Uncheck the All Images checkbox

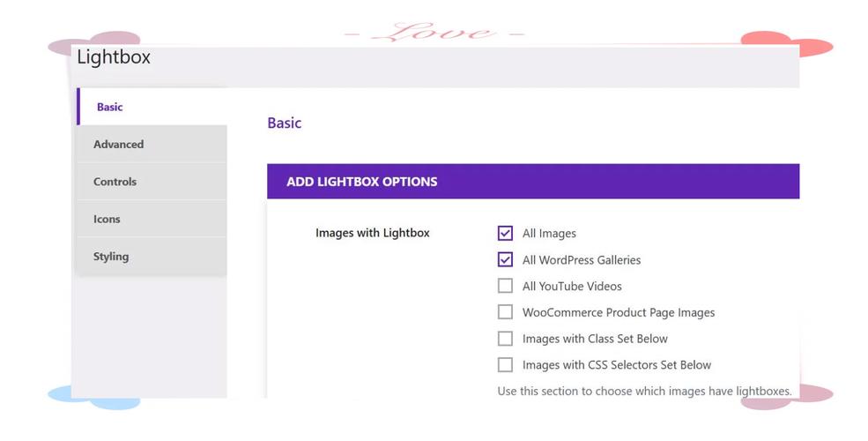tap(505, 234)
